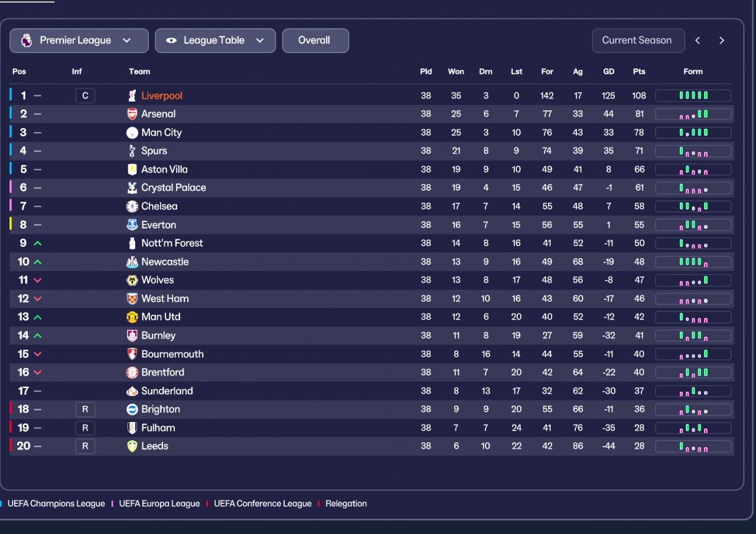Click the Wolves badge icon
This screenshot has height=534, width=756.
(x=132, y=280)
